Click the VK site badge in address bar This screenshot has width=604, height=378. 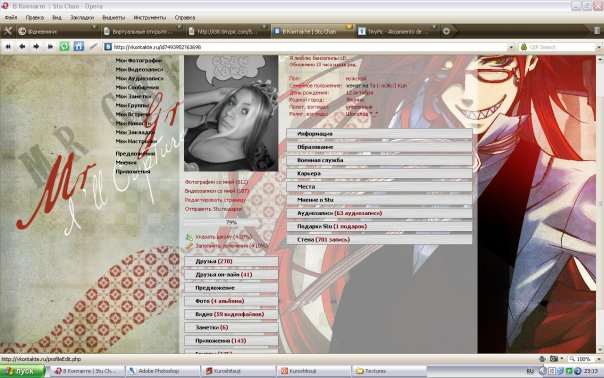click(108, 47)
